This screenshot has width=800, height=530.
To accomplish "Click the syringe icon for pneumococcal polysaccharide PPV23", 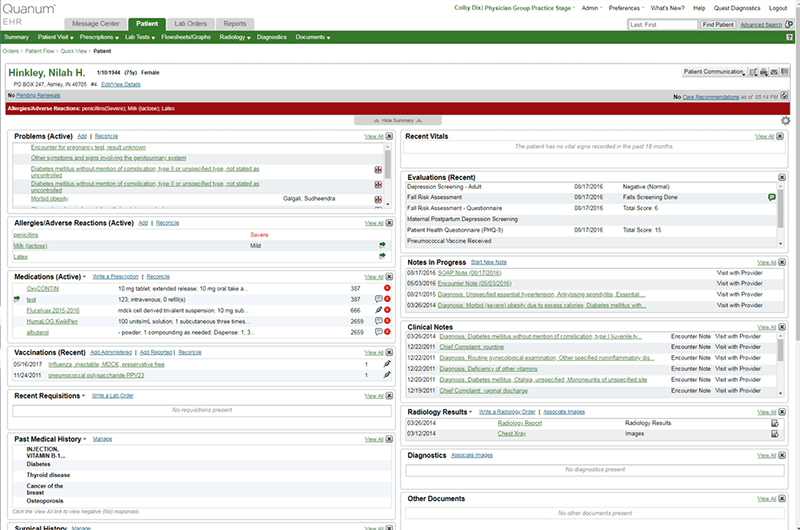I will 387,375.
